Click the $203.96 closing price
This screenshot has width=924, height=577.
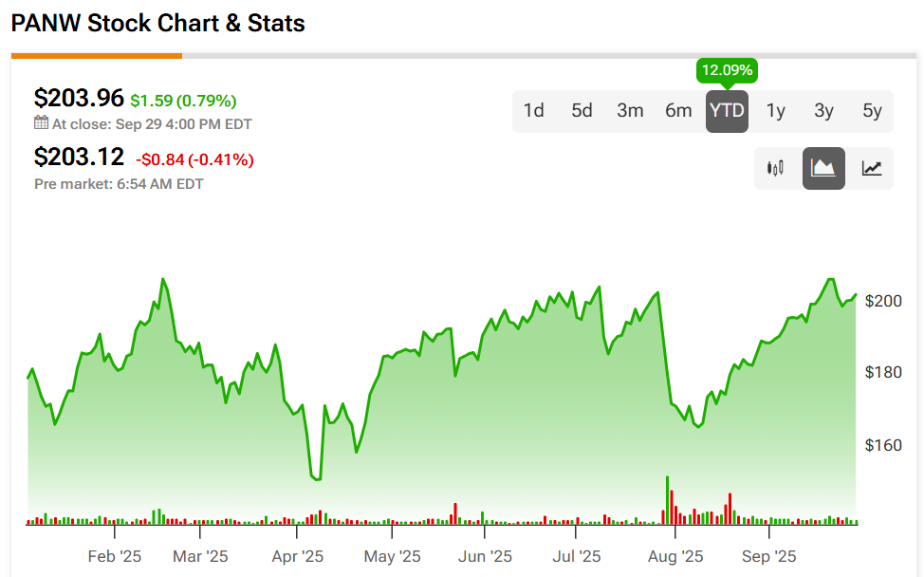tap(79, 98)
